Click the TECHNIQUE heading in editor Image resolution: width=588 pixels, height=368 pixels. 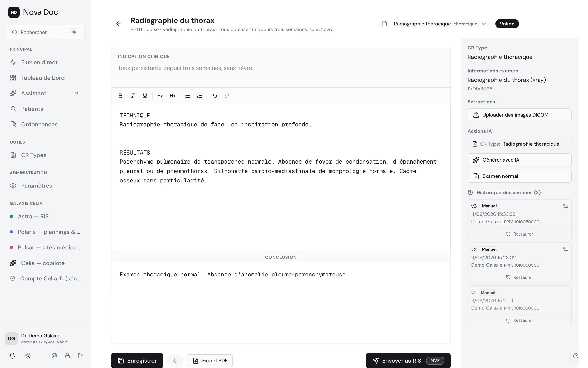click(135, 115)
